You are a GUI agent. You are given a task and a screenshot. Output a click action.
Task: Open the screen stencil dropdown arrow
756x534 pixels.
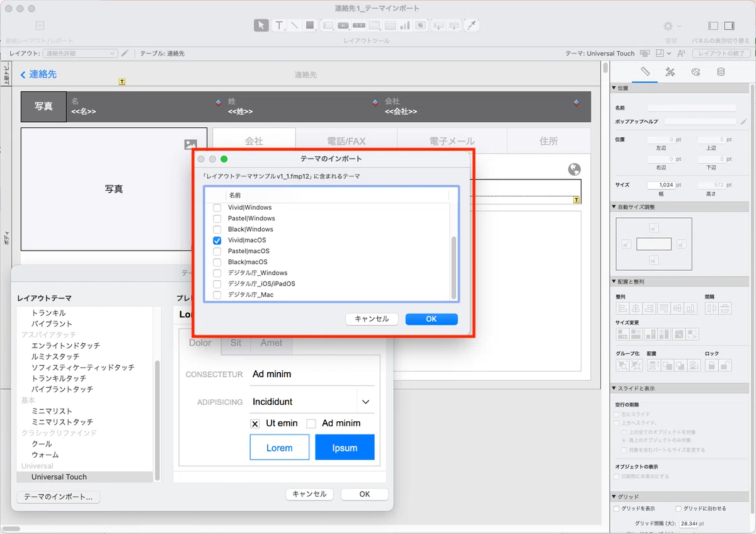669,54
